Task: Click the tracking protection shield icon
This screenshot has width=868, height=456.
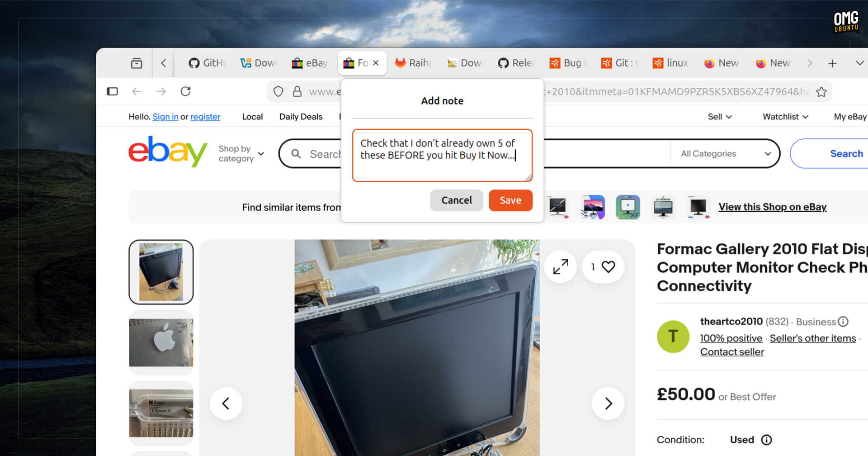Action: pyautogui.click(x=278, y=92)
